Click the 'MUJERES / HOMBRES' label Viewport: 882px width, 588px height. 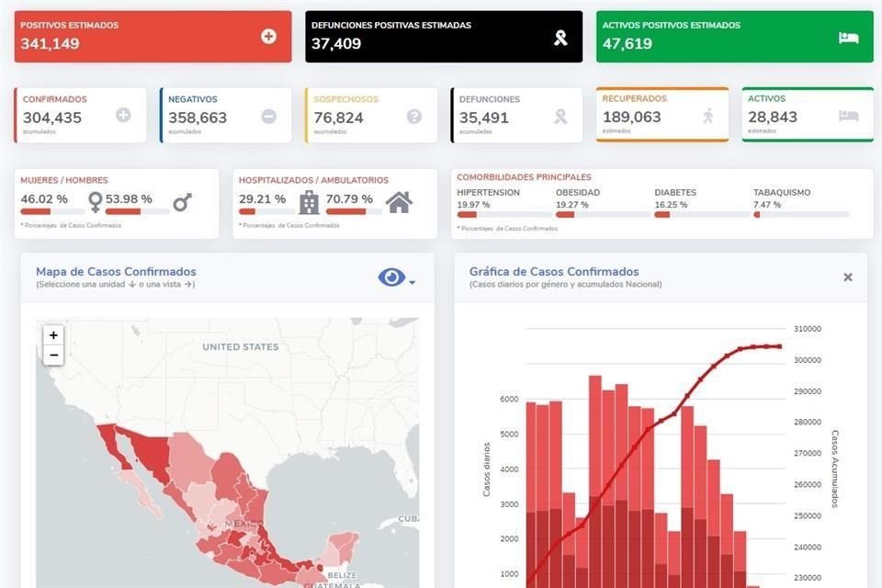tap(64, 180)
